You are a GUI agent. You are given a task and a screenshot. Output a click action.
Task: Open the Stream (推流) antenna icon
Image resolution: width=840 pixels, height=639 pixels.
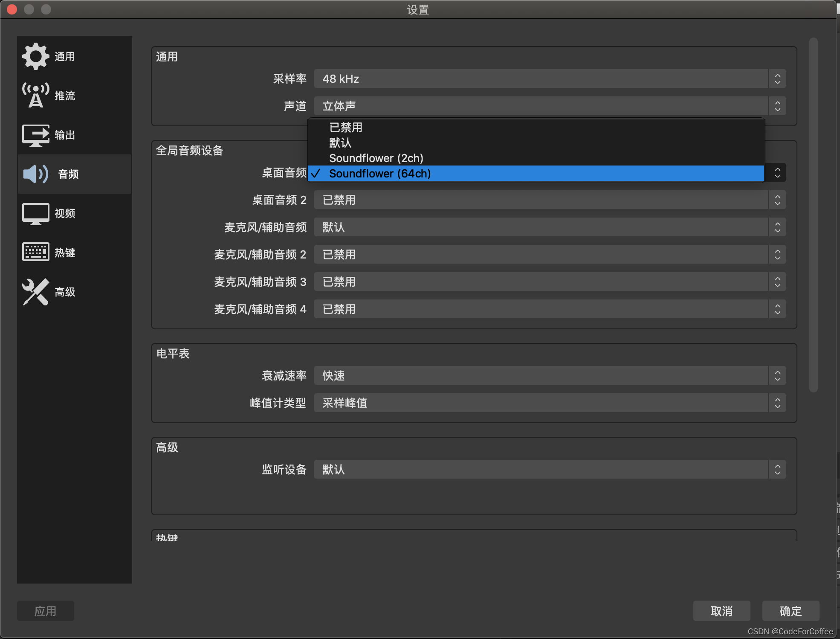pyautogui.click(x=35, y=96)
